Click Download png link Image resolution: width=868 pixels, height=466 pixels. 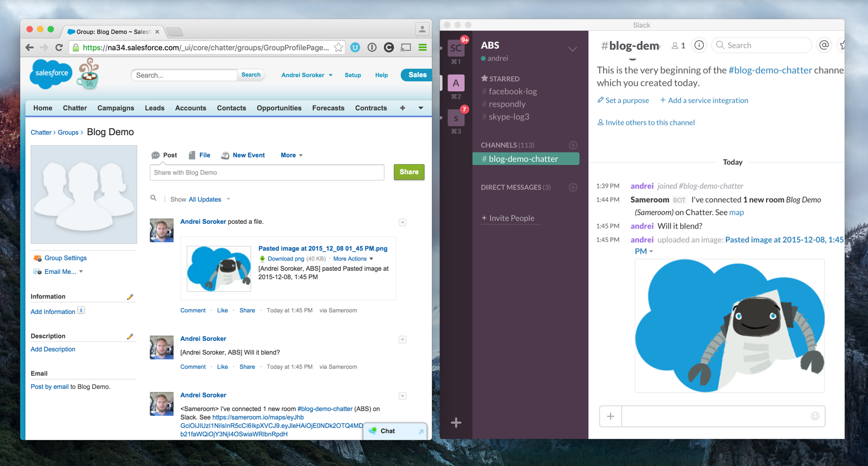click(286, 259)
